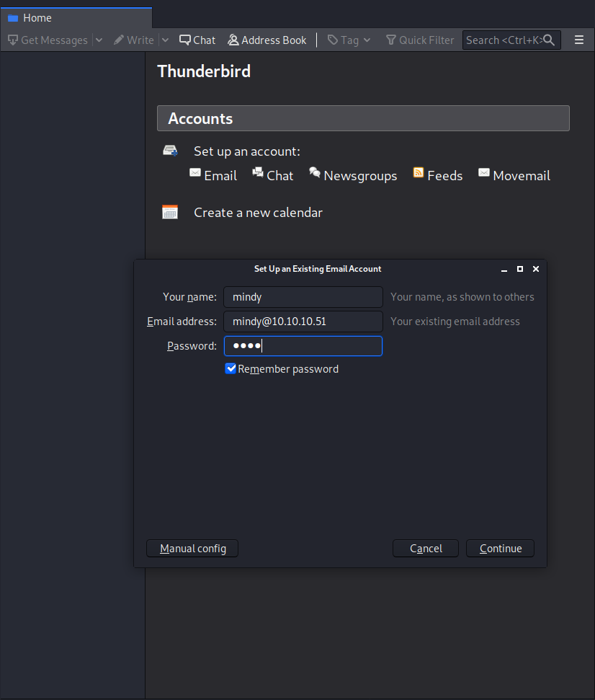Click Create a new calendar link
The image size is (595, 700).
point(258,213)
